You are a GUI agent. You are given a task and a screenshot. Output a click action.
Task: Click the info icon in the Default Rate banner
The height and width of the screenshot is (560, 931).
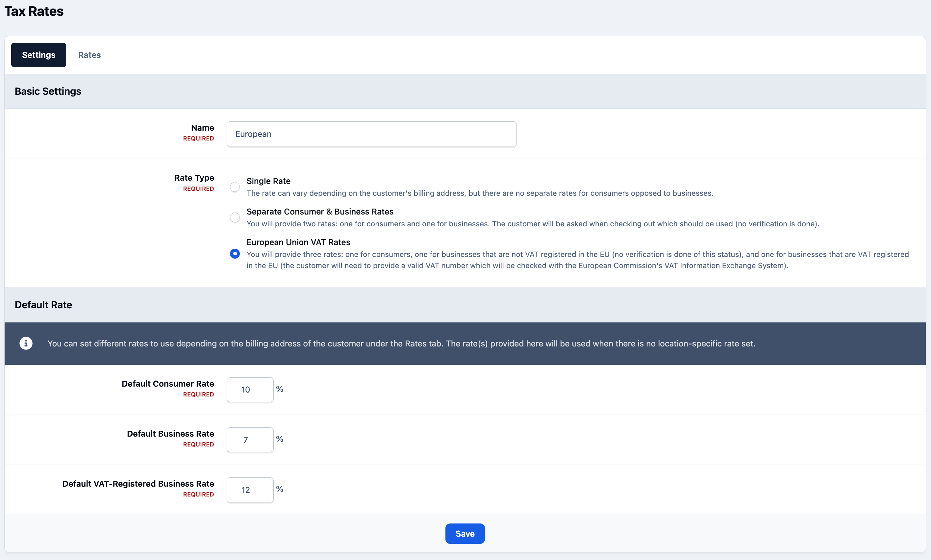[x=26, y=344]
